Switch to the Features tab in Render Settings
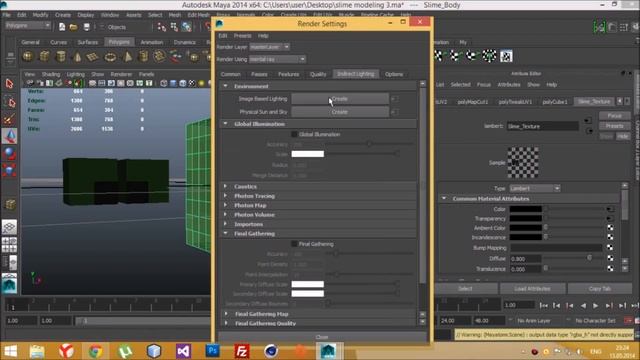Image resolution: width=640 pixels, height=360 pixels. point(289,74)
